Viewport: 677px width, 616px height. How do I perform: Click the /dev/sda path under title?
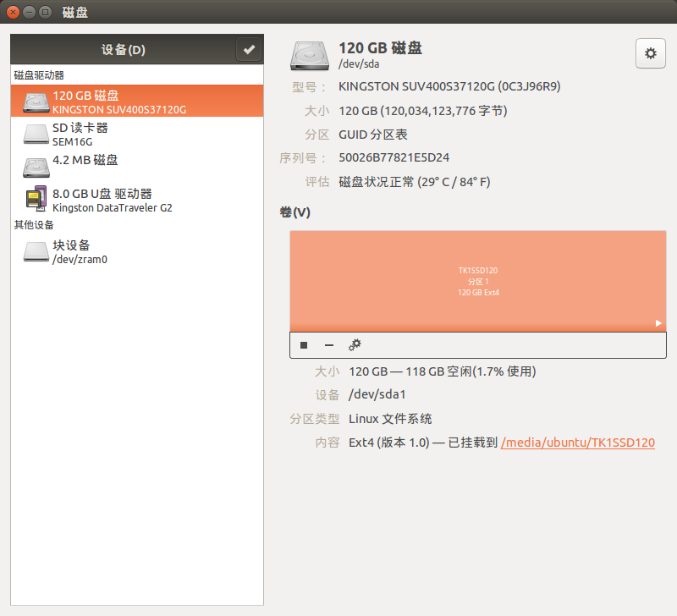[x=359, y=64]
